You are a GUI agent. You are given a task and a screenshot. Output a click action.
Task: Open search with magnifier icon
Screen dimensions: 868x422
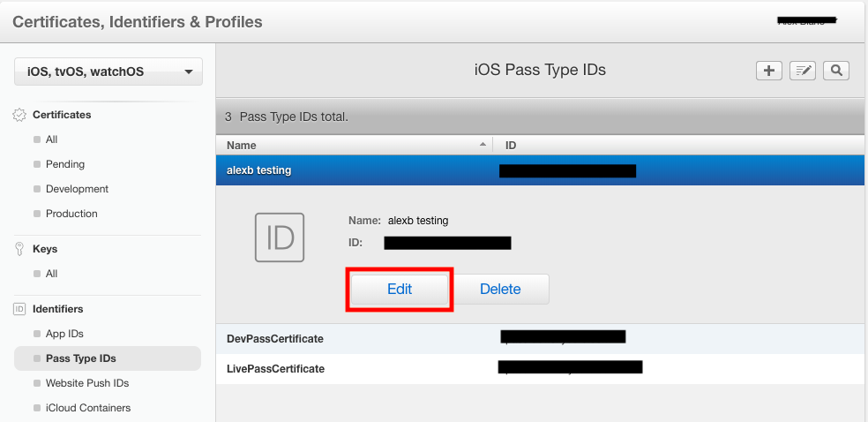coord(836,71)
